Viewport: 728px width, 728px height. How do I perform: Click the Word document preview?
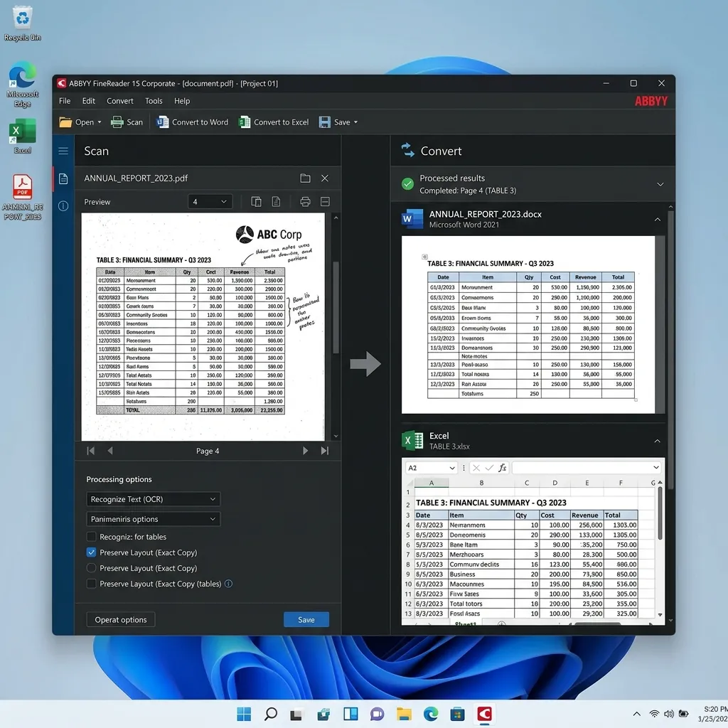click(x=528, y=324)
